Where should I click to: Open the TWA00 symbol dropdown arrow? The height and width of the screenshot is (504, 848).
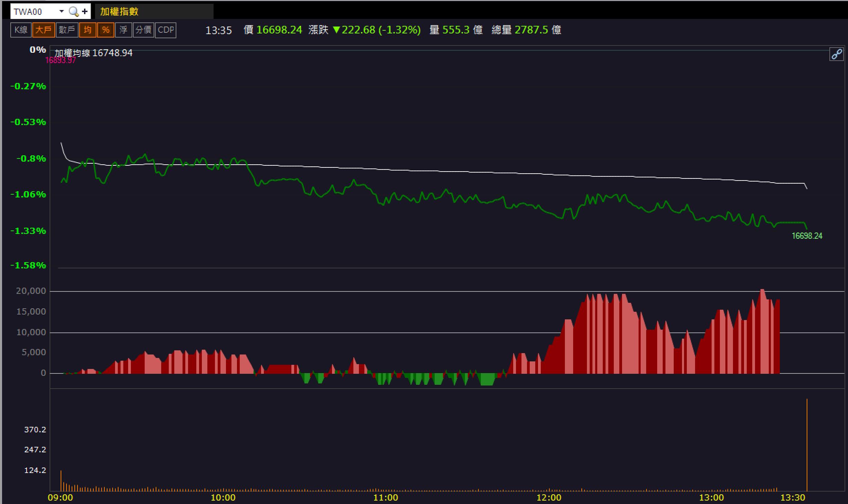point(61,11)
